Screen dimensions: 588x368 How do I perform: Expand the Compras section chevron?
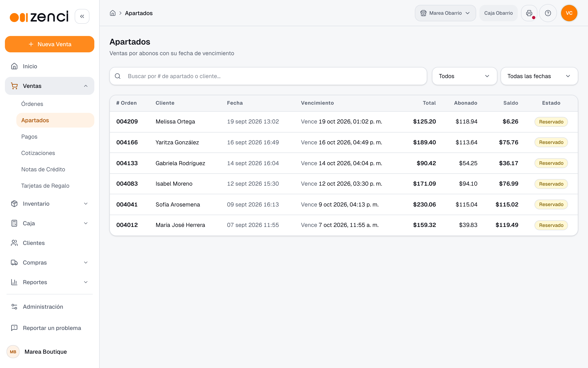[x=86, y=263]
